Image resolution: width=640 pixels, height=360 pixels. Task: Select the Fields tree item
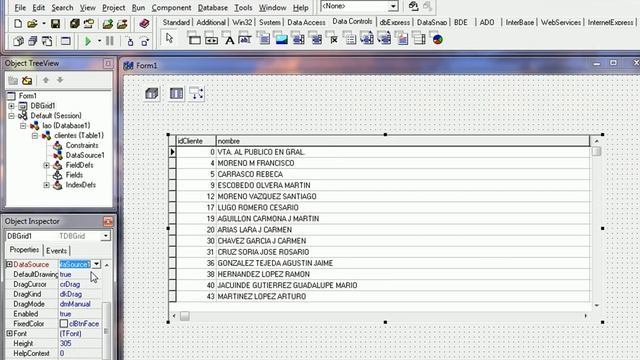74,175
